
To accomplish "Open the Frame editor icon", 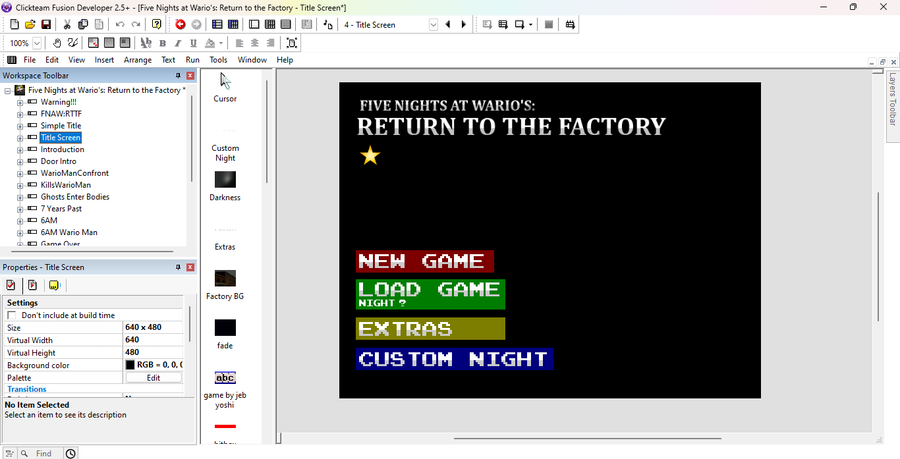I will tap(254, 25).
